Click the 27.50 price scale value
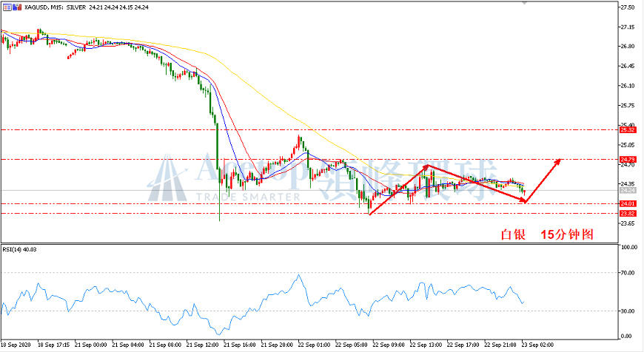This screenshot has height=352, width=644. pyautogui.click(x=628, y=7)
